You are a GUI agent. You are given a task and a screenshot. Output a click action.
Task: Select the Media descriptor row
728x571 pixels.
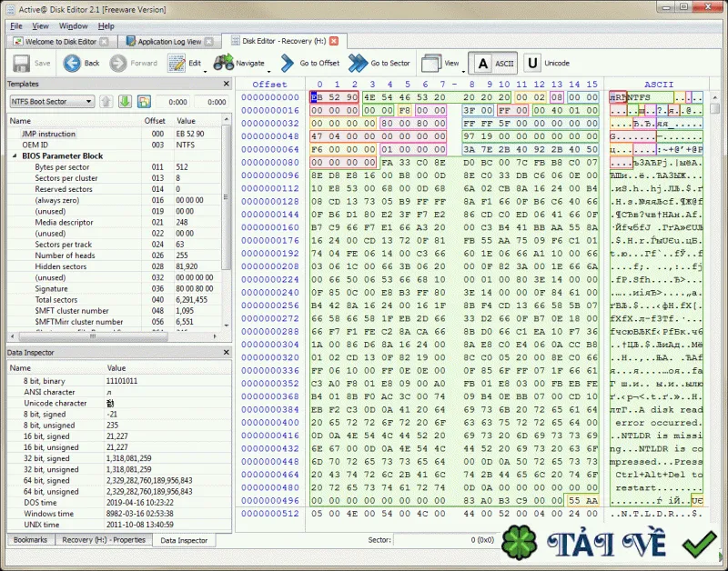coord(115,222)
